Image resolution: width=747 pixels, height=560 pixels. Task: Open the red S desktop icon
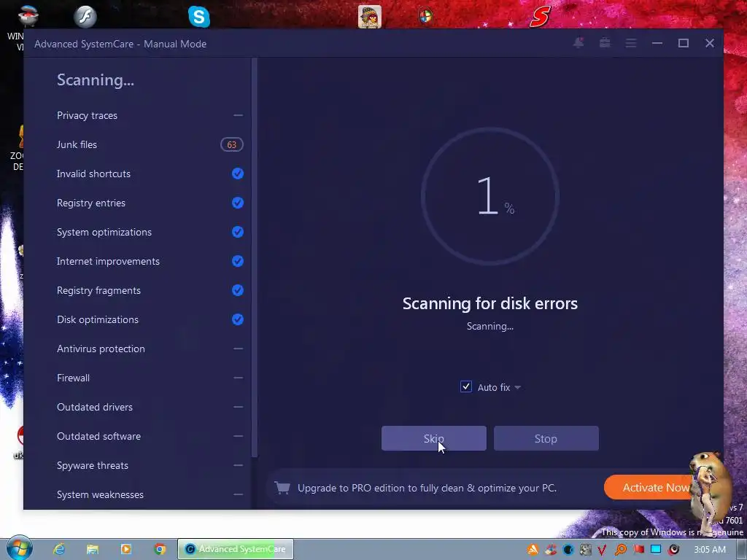point(541,17)
